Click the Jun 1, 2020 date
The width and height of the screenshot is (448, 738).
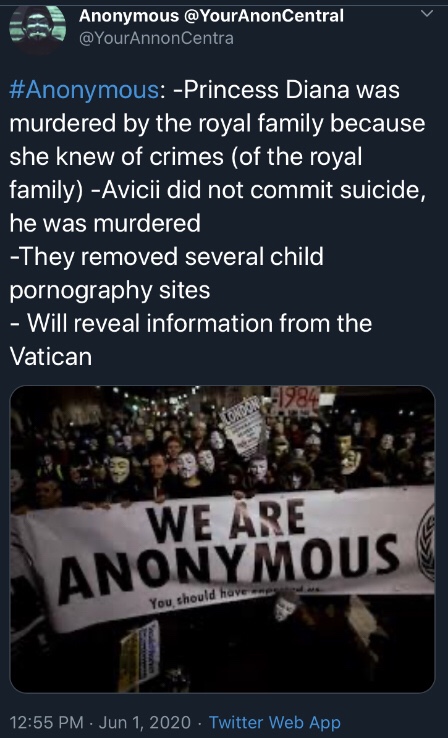coord(145,722)
